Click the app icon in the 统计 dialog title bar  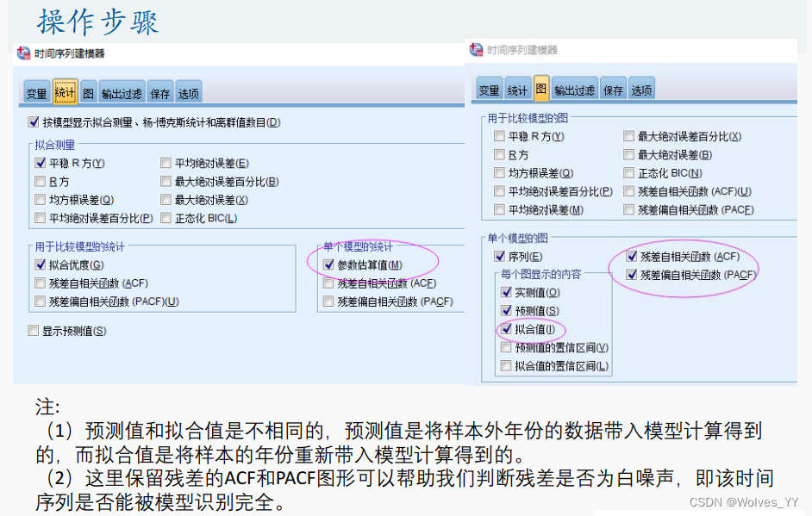click(x=24, y=53)
